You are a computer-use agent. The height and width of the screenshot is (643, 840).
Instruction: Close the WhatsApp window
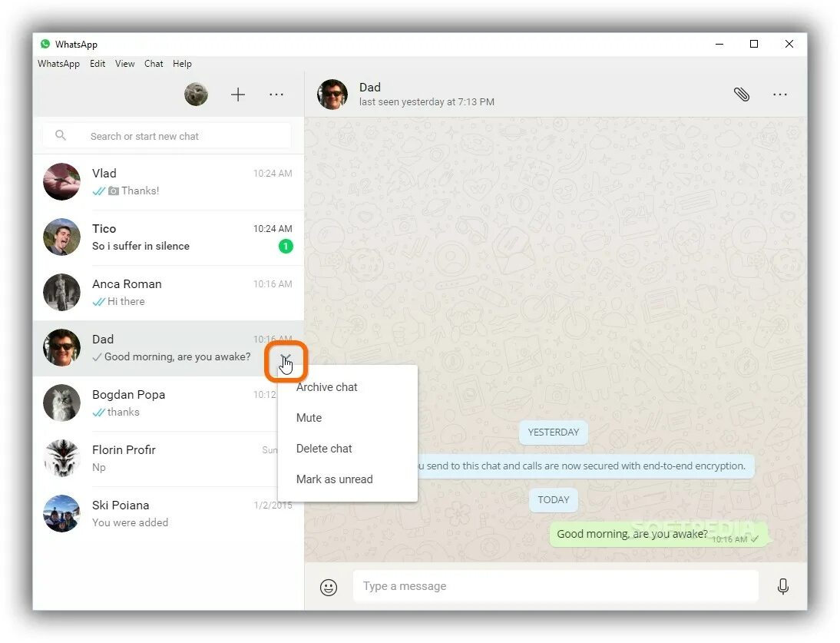coord(789,44)
